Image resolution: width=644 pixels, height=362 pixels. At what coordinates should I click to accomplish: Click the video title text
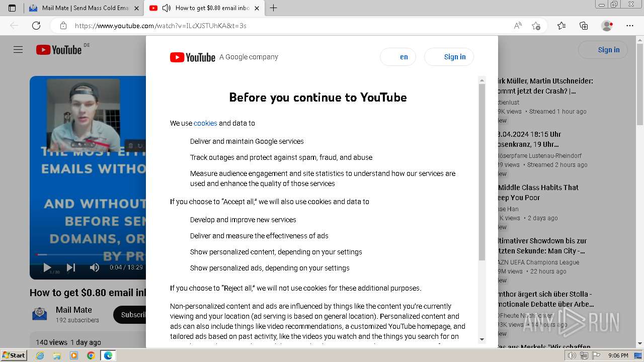[x=88, y=293]
